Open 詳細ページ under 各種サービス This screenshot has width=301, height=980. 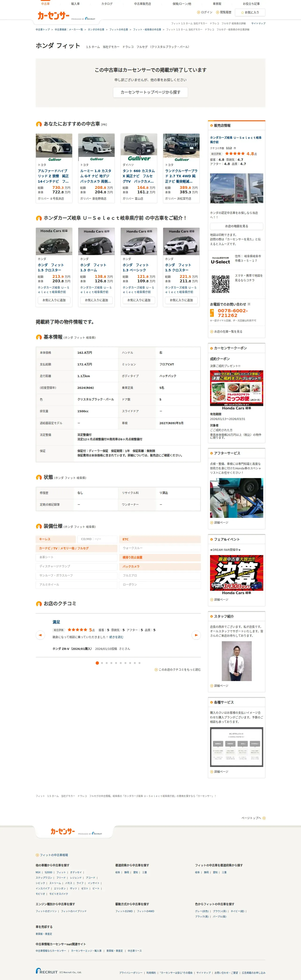point(219,772)
